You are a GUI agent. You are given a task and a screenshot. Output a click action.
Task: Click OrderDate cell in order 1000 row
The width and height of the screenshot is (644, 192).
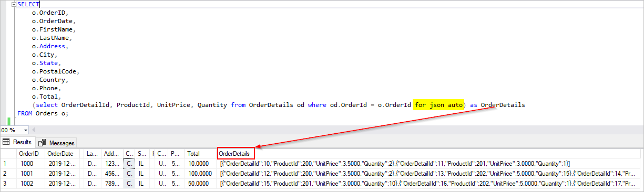tap(63, 163)
